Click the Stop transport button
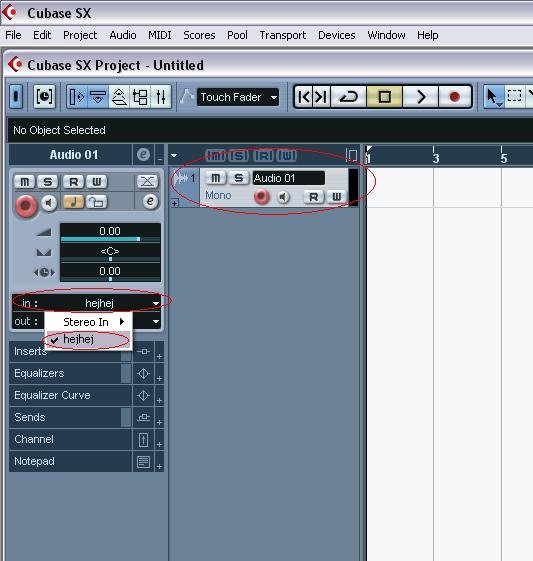 [385, 97]
